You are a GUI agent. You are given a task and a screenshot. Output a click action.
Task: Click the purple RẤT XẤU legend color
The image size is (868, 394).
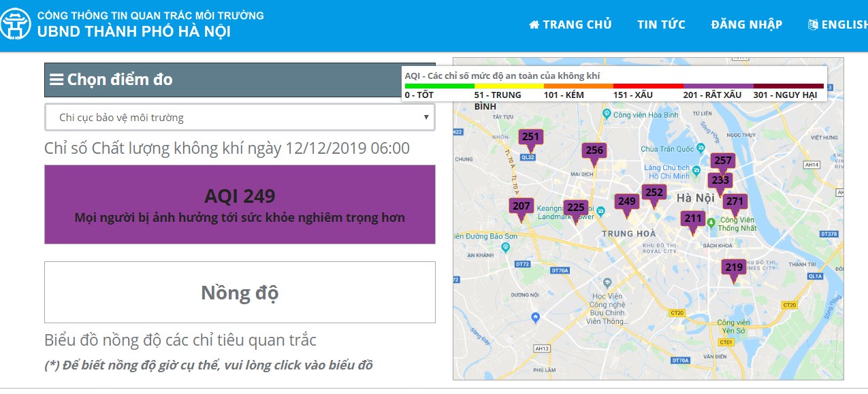(x=718, y=86)
